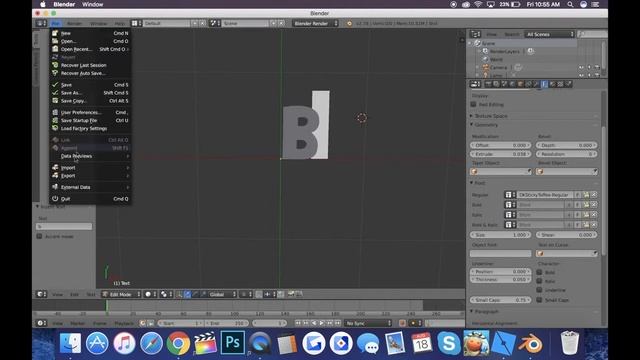Click the RenderLayers item in outliner
Image resolution: width=640 pixels, height=360 pixels.
pos(504,51)
